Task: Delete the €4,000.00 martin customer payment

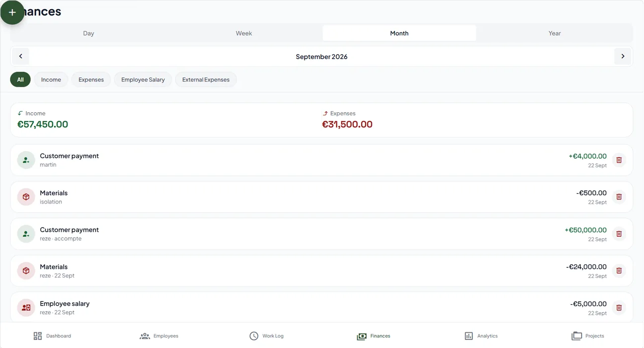Action: tap(619, 160)
